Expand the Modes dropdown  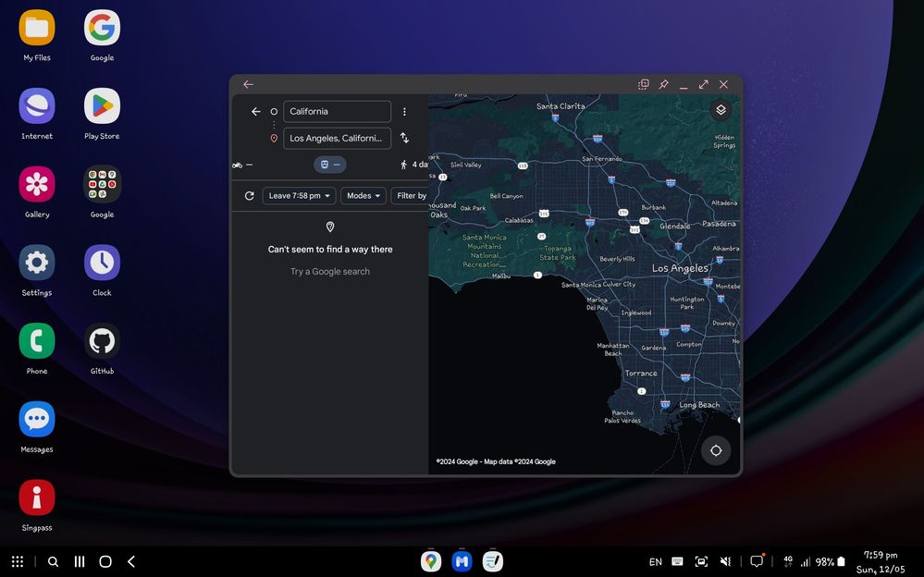coord(363,196)
